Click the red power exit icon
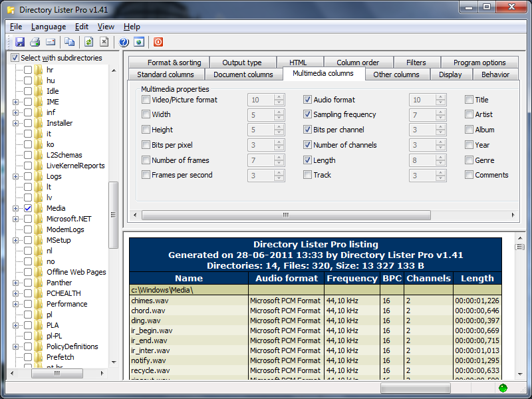 pyautogui.click(x=158, y=42)
